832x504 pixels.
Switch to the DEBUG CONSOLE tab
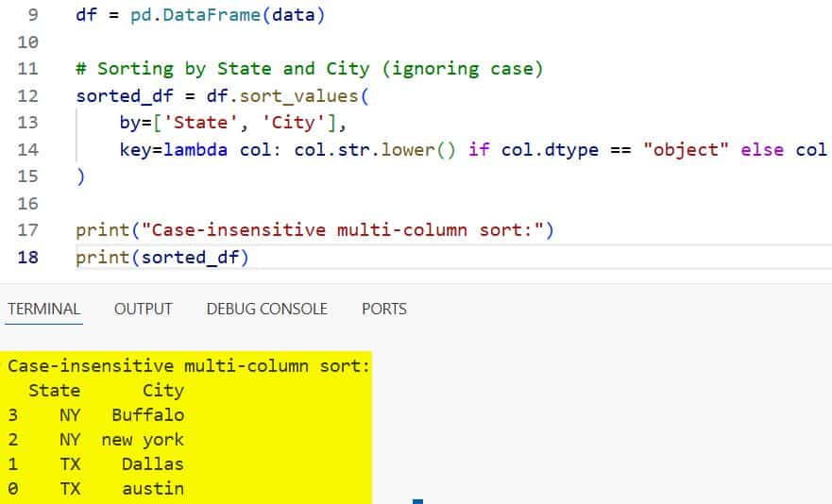click(x=267, y=309)
